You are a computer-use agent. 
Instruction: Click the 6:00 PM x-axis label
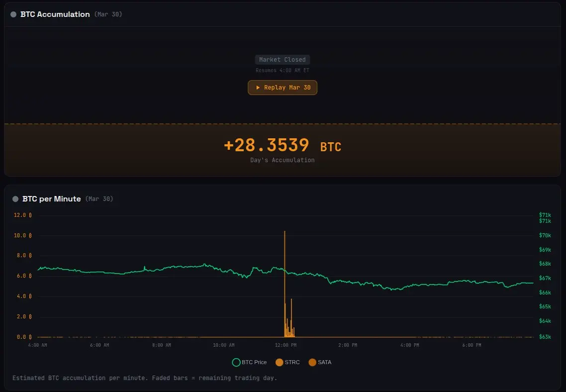click(x=472, y=345)
